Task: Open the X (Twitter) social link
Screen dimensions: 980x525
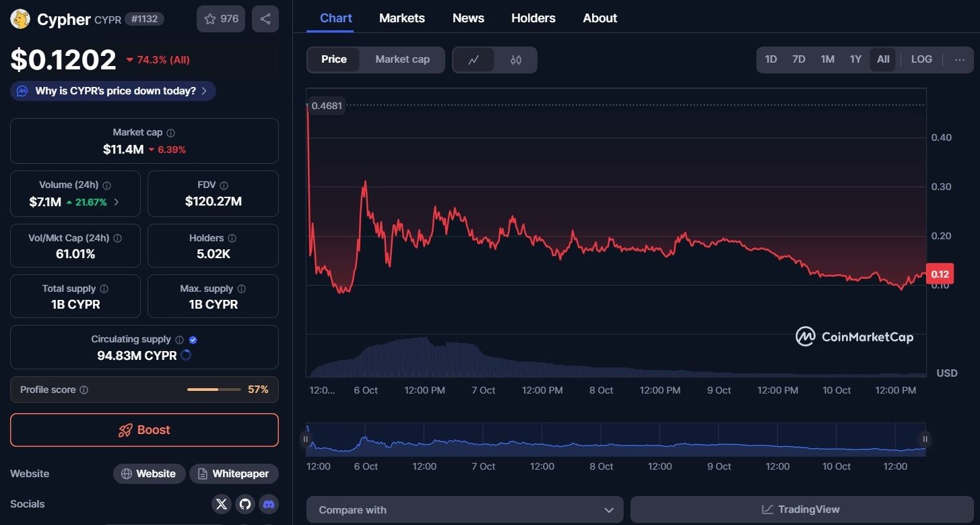Action: coord(222,503)
